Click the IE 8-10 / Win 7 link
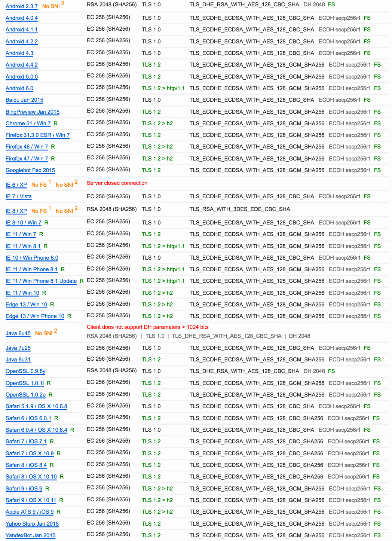This screenshot has width=392, height=541. click(24, 223)
